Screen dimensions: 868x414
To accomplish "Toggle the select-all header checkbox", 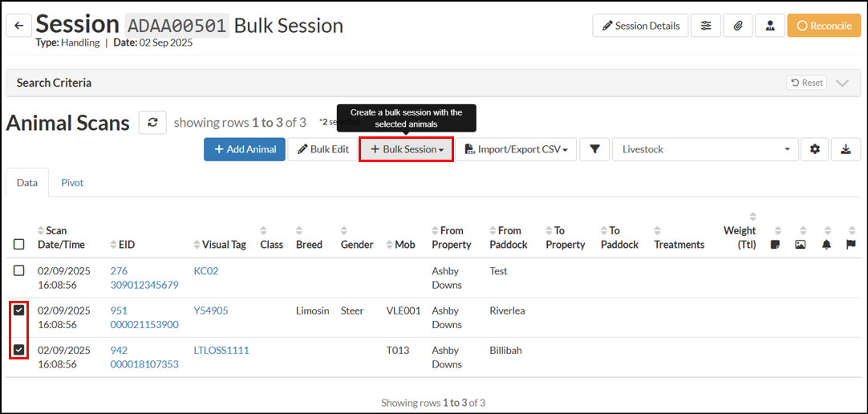I will coord(19,245).
